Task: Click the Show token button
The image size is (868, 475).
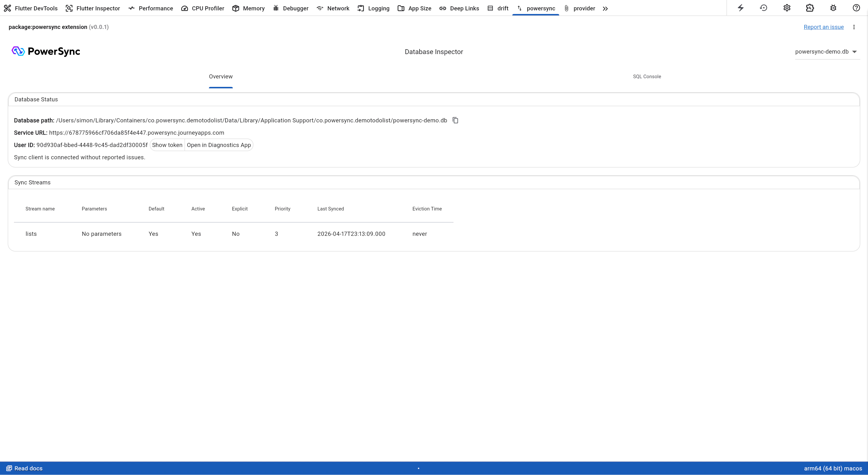Action: pyautogui.click(x=167, y=145)
